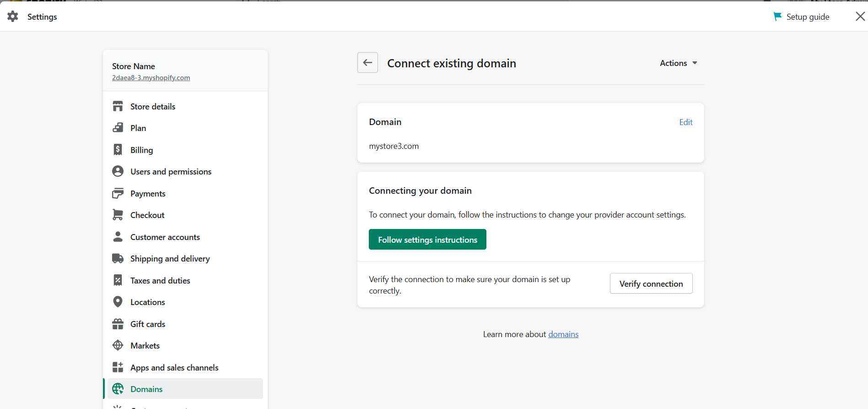Click the Verify connection button

(x=651, y=284)
